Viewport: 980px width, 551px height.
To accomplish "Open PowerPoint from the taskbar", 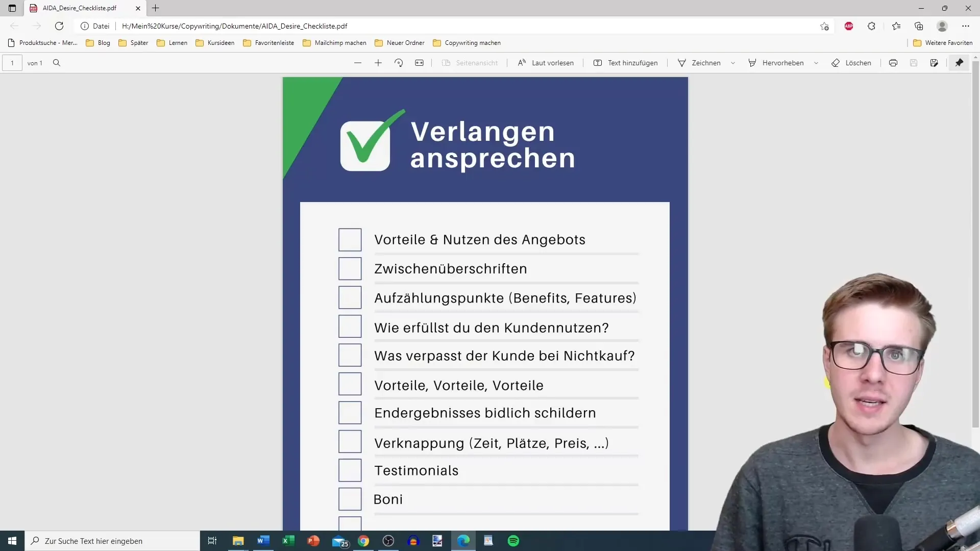I will click(313, 541).
